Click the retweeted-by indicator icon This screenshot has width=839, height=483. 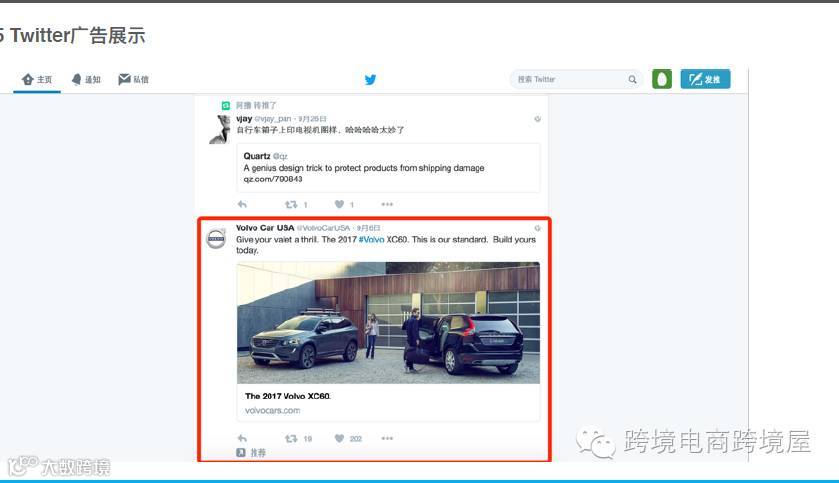click(x=226, y=105)
